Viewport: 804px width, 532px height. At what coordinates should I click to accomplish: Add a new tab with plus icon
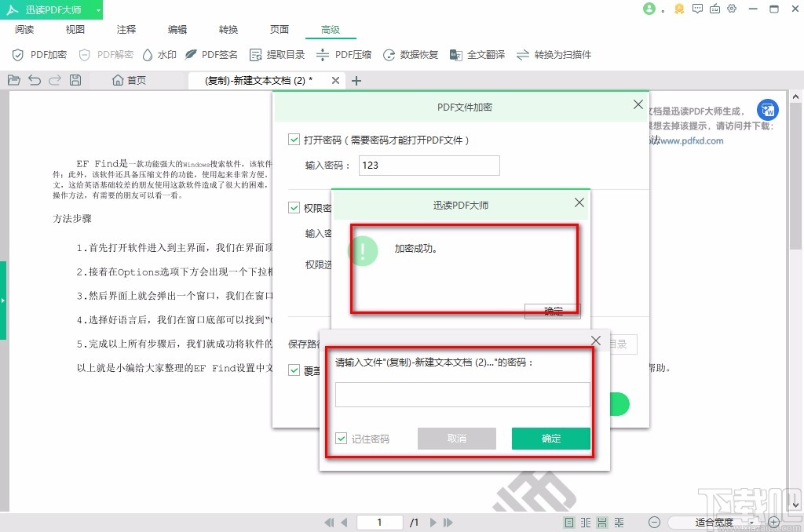point(356,81)
